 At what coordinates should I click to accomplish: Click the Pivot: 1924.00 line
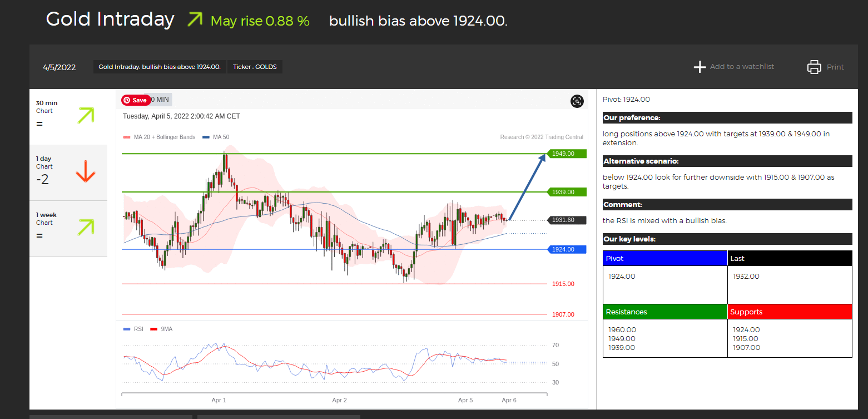(x=626, y=100)
